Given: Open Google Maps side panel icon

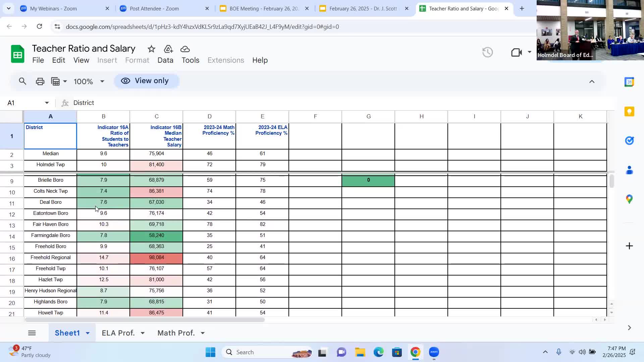Looking at the screenshot, I should (629, 199).
